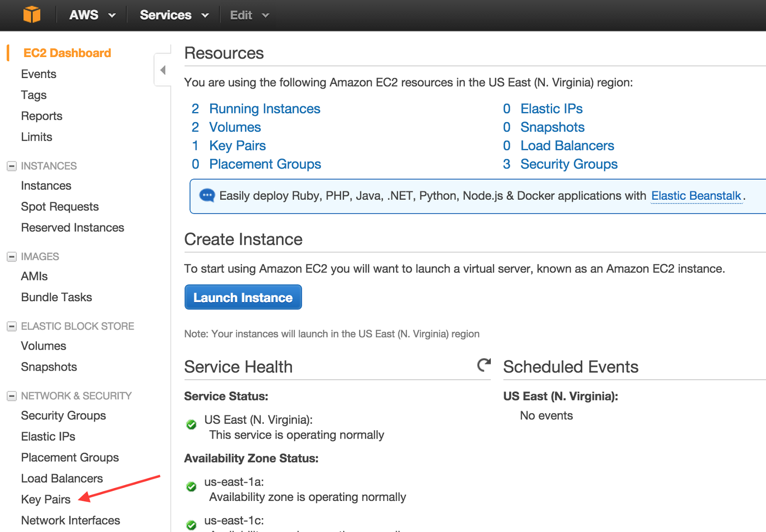This screenshot has height=532, width=766.
Task: Collapse the IMAGES sidebar section
Action: point(12,257)
